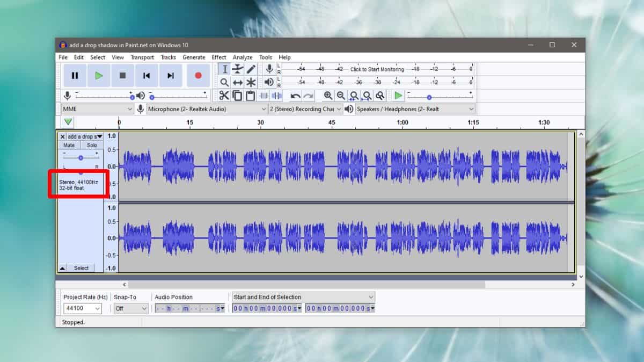The height and width of the screenshot is (362, 644).
Task: Click the Pause button
Action: (x=75, y=76)
